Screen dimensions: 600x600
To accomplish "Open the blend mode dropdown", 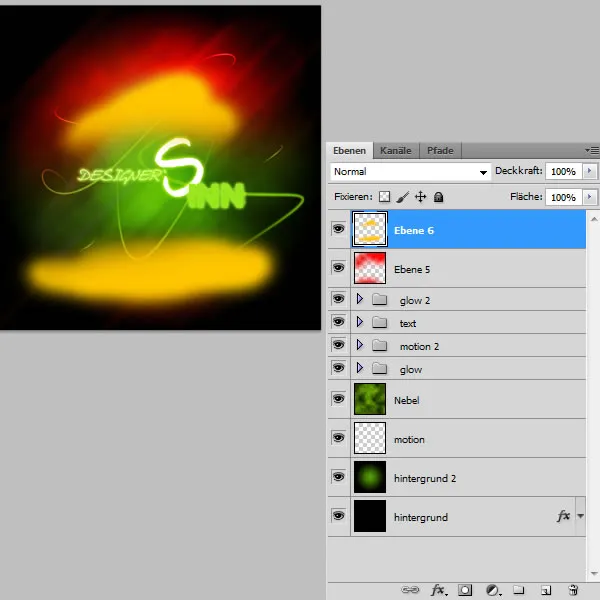I will pos(411,172).
